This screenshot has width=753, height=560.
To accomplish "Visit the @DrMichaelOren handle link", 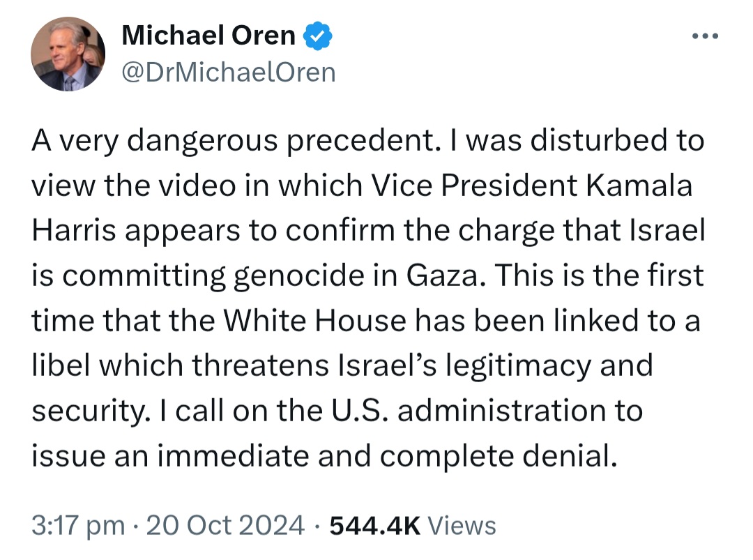I will click(229, 73).
